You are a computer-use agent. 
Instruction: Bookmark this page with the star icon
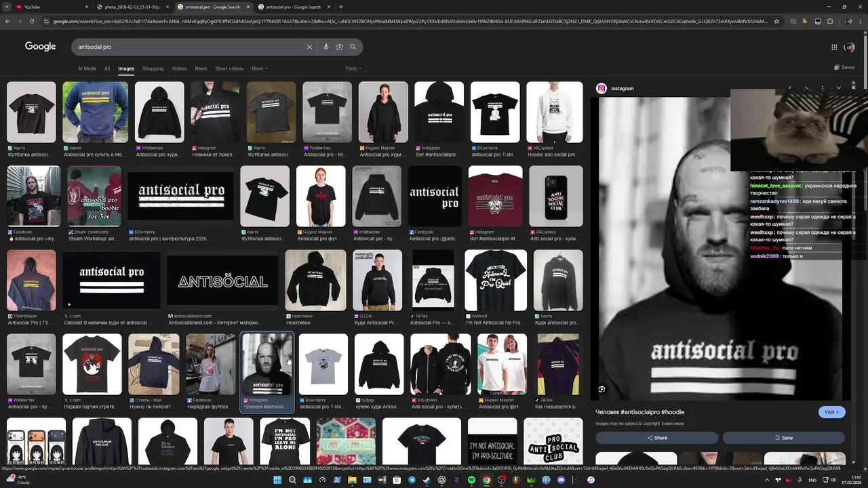(x=776, y=21)
